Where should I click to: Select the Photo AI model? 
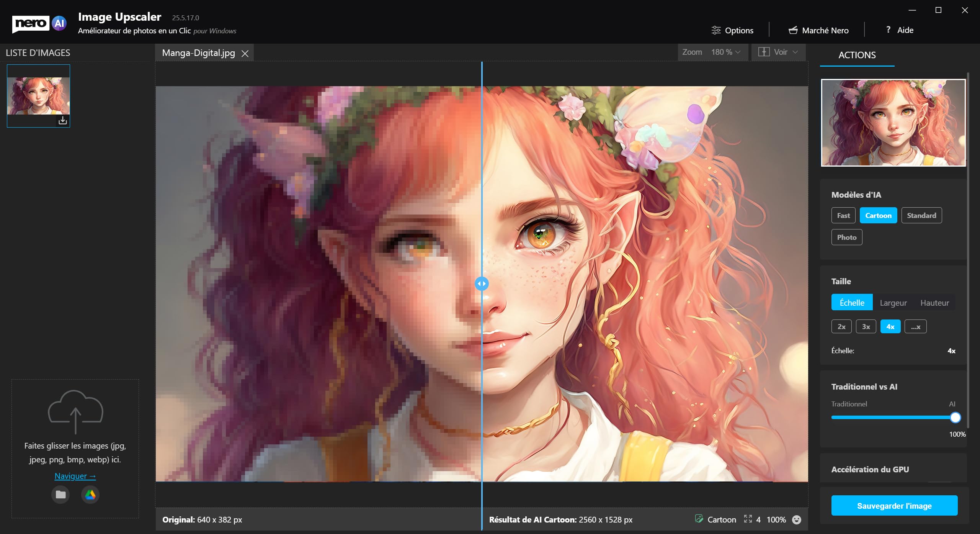[x=847, y=237]
